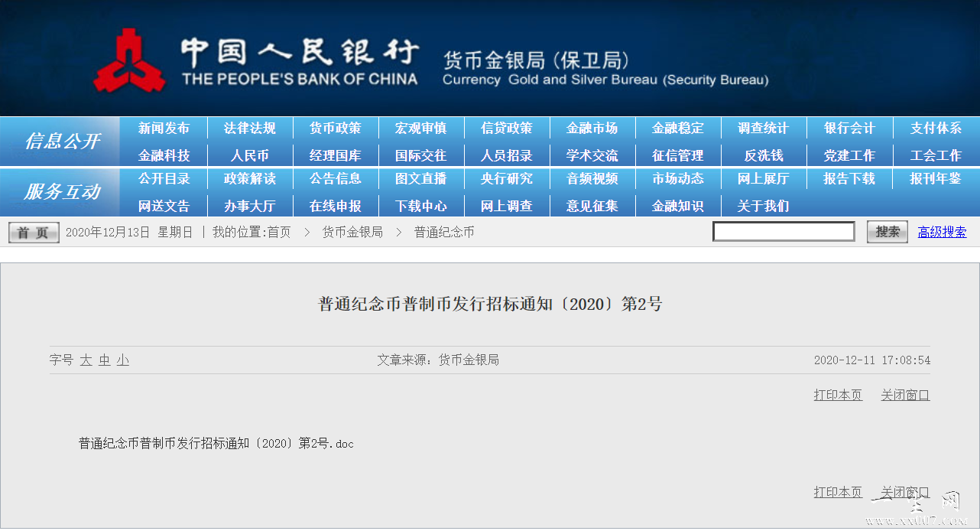
Task: Click the 搜索 search button
Action: pyautogui.click(x=888, y=232)
